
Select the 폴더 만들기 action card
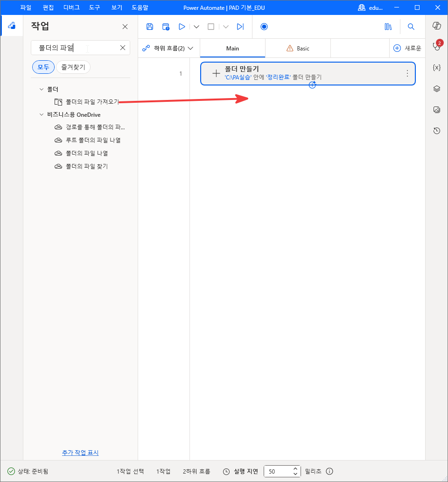point(308,73)
